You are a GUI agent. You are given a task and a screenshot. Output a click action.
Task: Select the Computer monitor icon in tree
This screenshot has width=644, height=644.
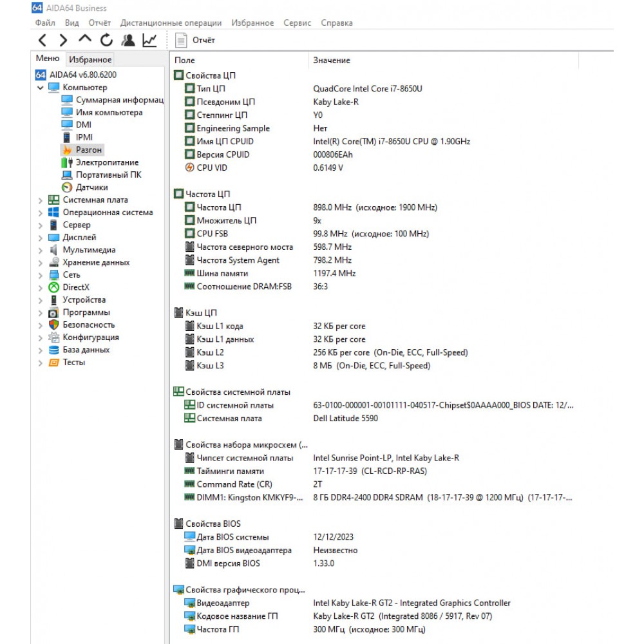54,87
